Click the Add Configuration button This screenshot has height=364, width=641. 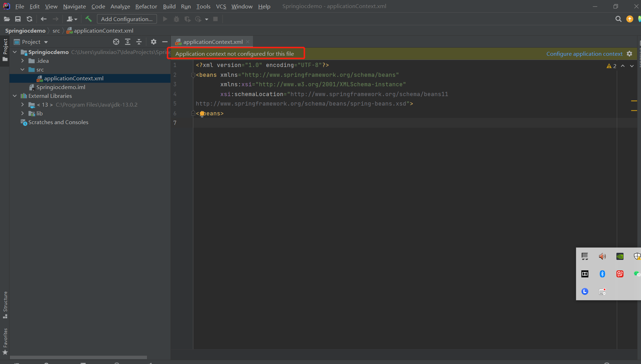pyautogui.click(x=127, y=19)
